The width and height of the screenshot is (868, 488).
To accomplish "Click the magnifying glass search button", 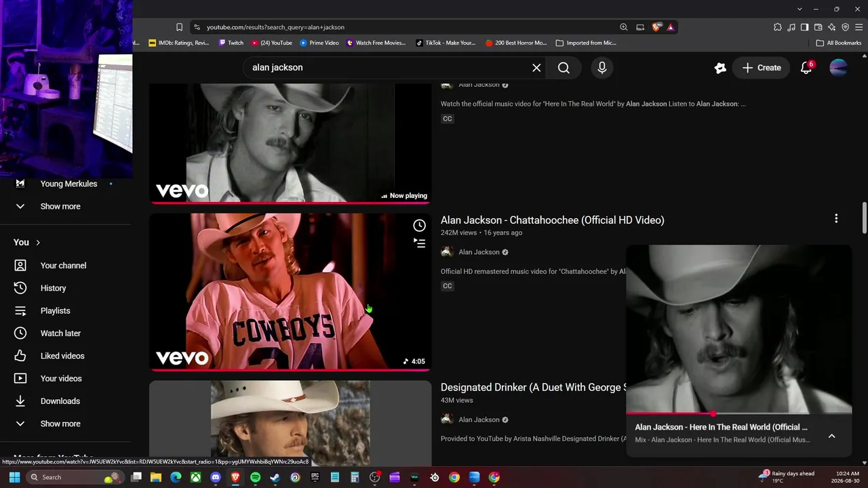I will click(x=564, y=68).
